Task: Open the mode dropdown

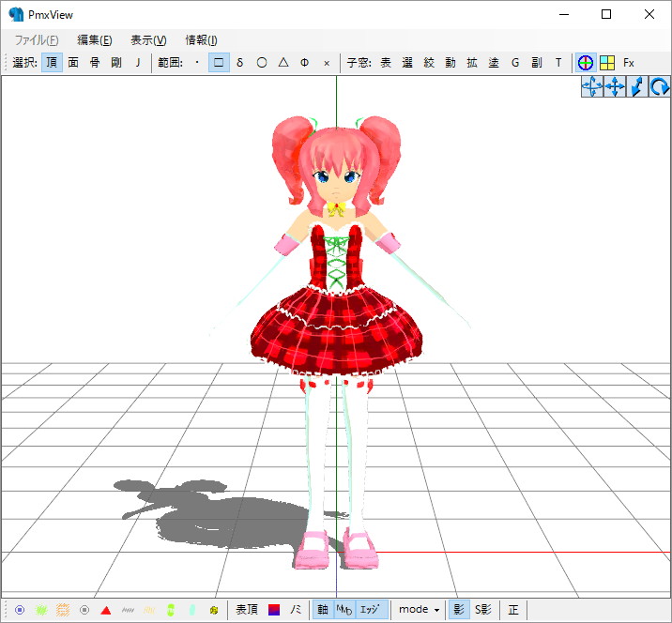Action: coord(419,610)
